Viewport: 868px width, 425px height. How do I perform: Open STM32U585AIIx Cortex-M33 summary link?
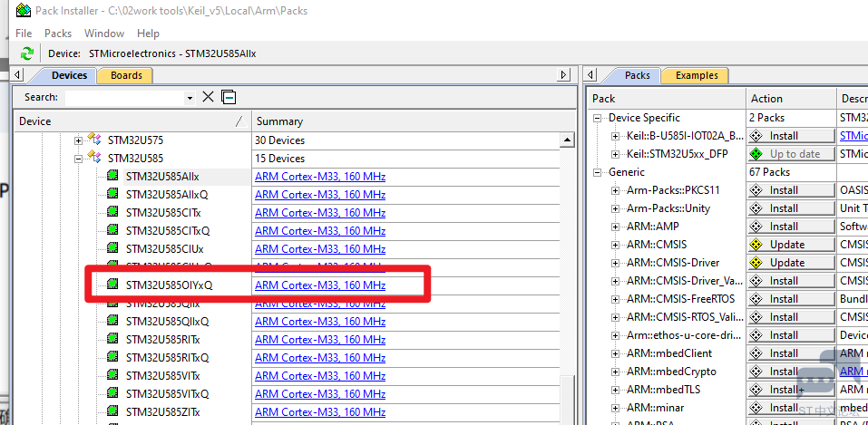click(320, 177)
